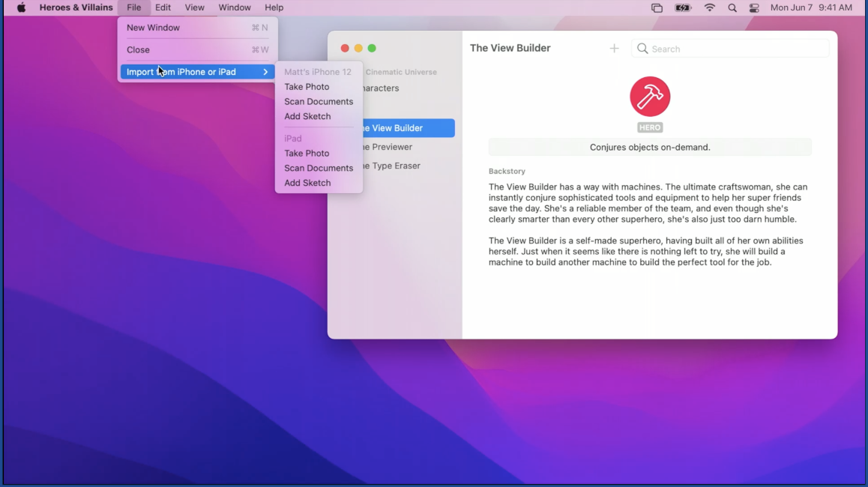Open the Help menu
Viewport: 868px width, 487px height.
coord(274,7)
